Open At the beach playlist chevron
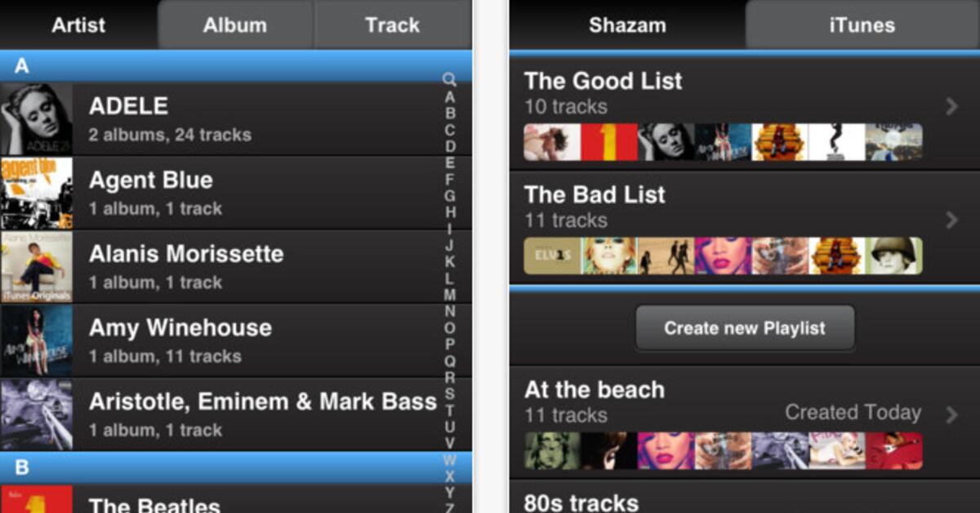This screenshot has width=980, height=513. click(951, 415)
